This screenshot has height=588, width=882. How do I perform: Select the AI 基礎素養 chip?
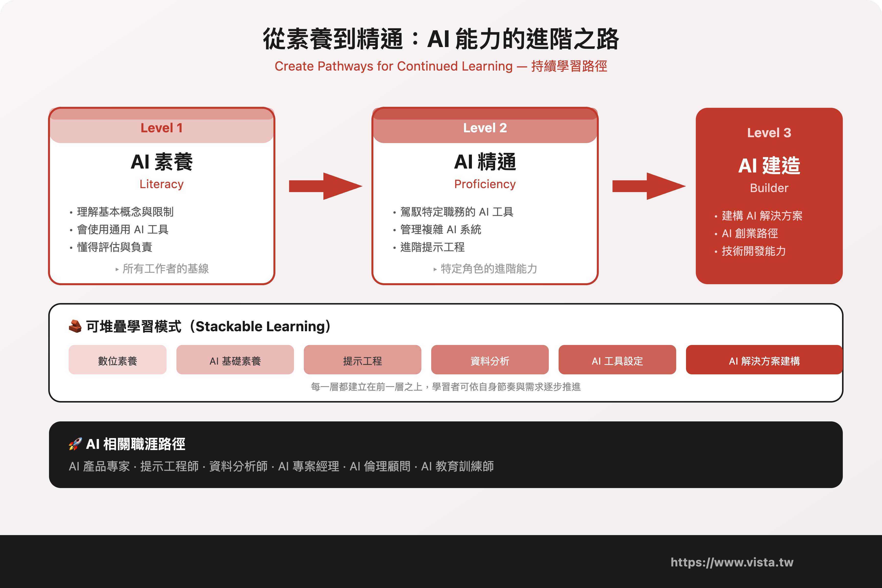pos(235,360)
